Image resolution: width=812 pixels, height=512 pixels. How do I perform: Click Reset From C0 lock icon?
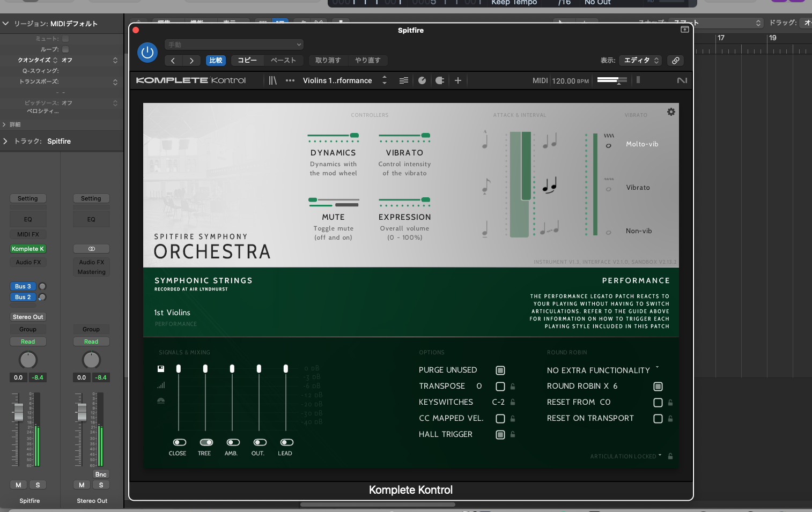pyautogui.click(x=670, y=403)
